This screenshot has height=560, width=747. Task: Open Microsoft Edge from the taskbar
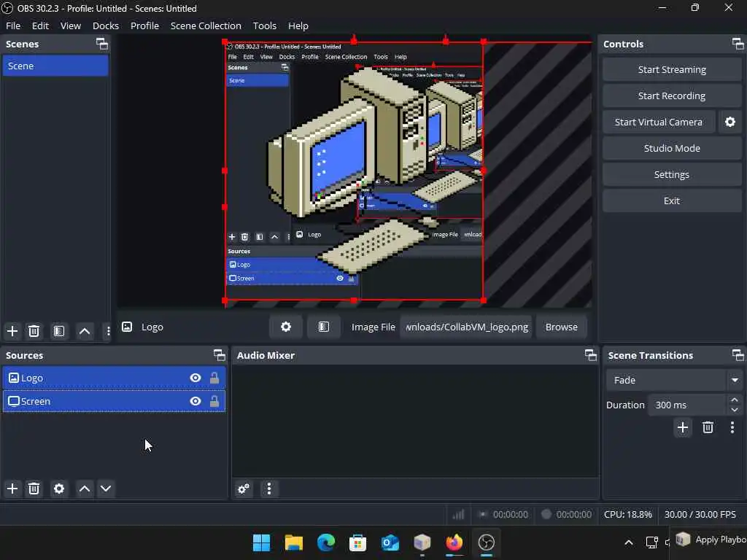326,542
